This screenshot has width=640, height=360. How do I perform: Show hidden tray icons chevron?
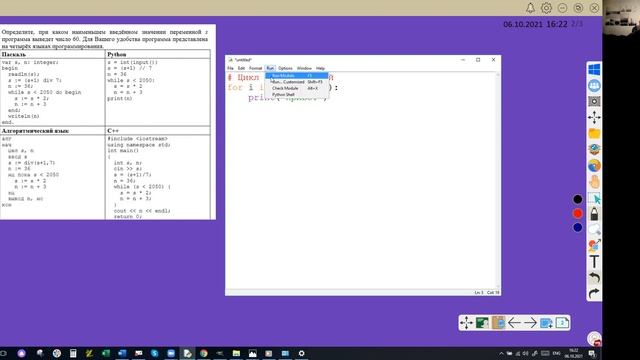[501, 353]
